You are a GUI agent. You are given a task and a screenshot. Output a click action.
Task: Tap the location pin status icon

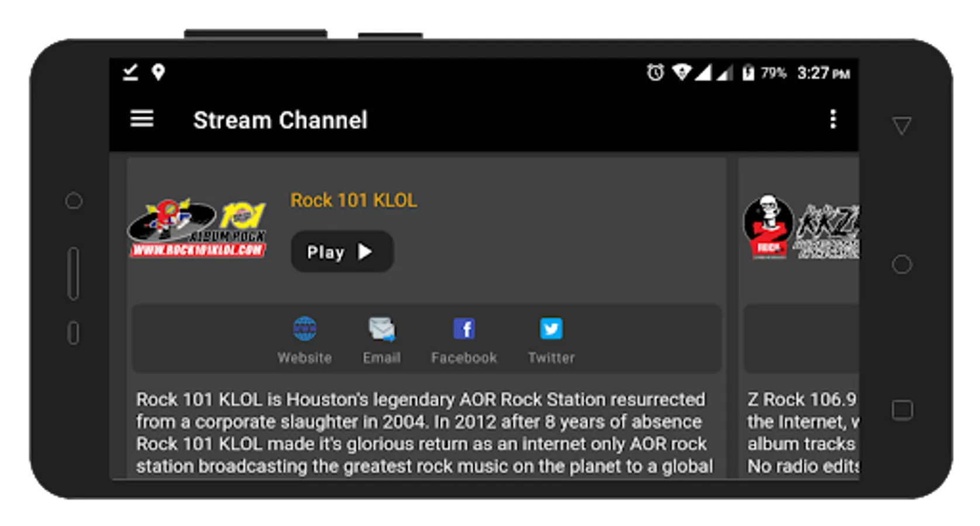pyautogui.click(x=158, y=72)
